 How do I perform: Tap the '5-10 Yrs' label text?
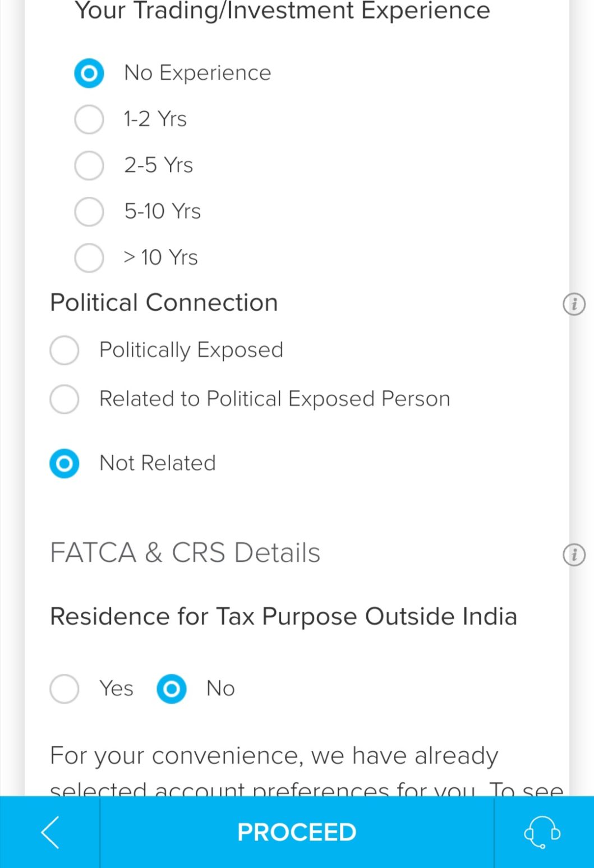163,211
